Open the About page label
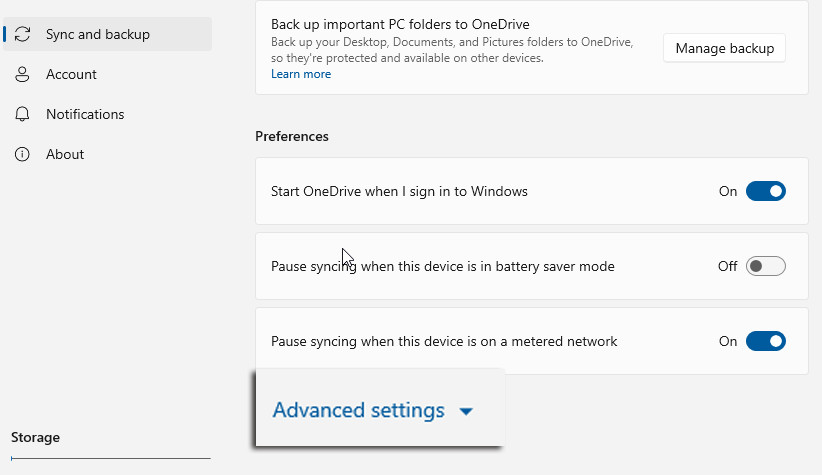Image resolution: width=822 pixels, height=475 pixels. click(65, 154)
